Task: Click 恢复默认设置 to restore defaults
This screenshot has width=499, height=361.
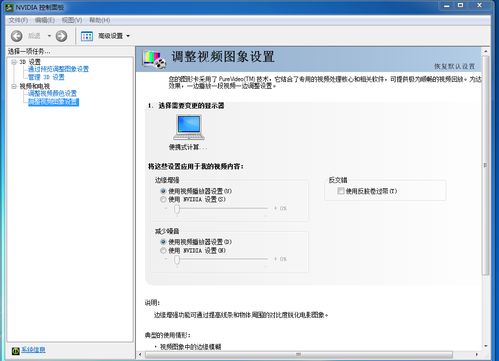Action: pyautogui.click(x=454, y=66)
